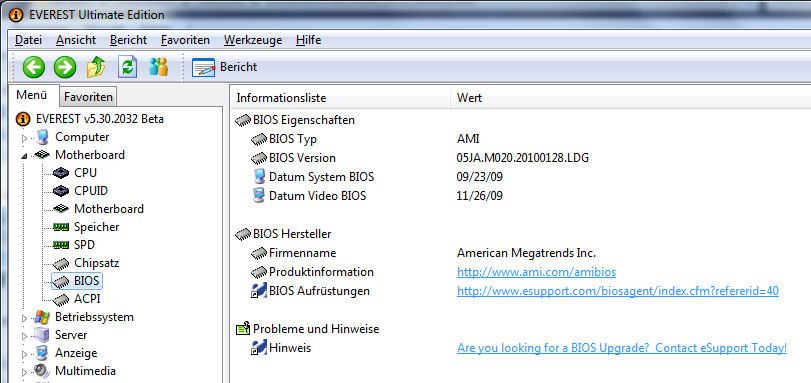
Task: Click icon next to BIOS Aufrüstungen
Action: [x=259, y=291]
